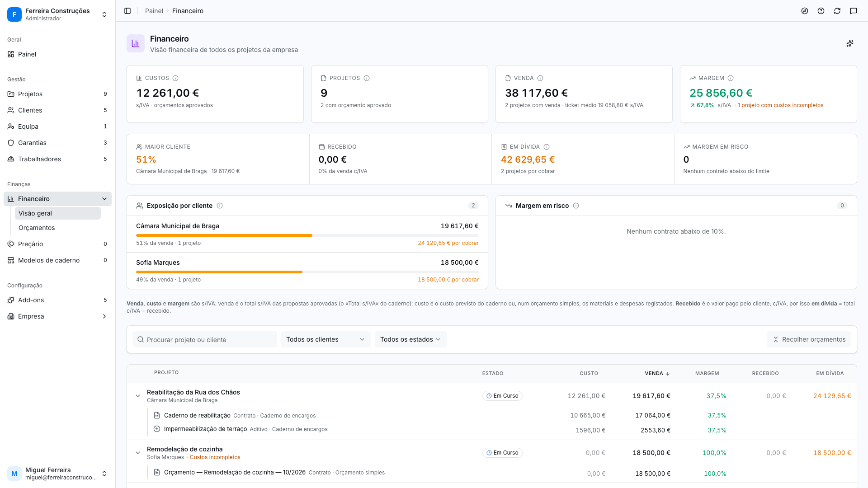Collapse the Reabilitação da Rua dos Chãos row
The width and height of the screenshot is (868, 488).
pos(138,396)
